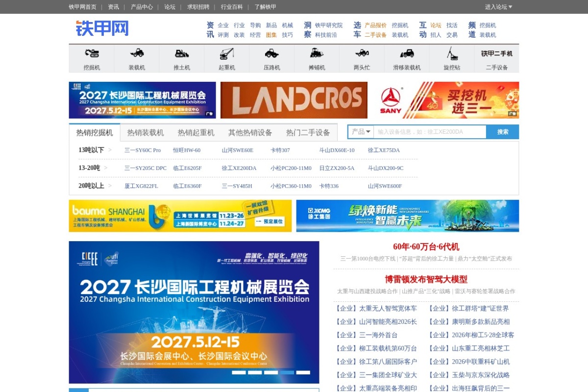588x392 pixels.
Task: Select the last carousel slide indicator
Action: [303, 372]
